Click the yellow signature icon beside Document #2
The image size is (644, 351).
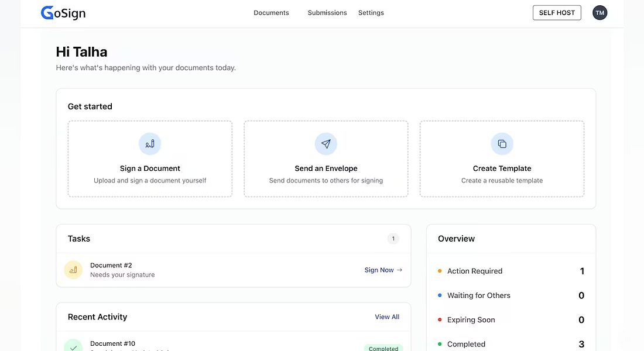click(x=73, y=270)
